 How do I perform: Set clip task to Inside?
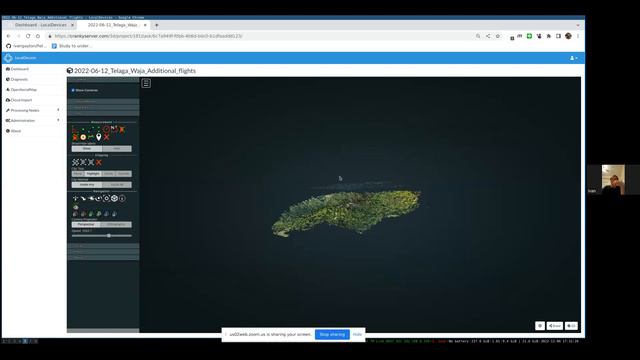108,173
